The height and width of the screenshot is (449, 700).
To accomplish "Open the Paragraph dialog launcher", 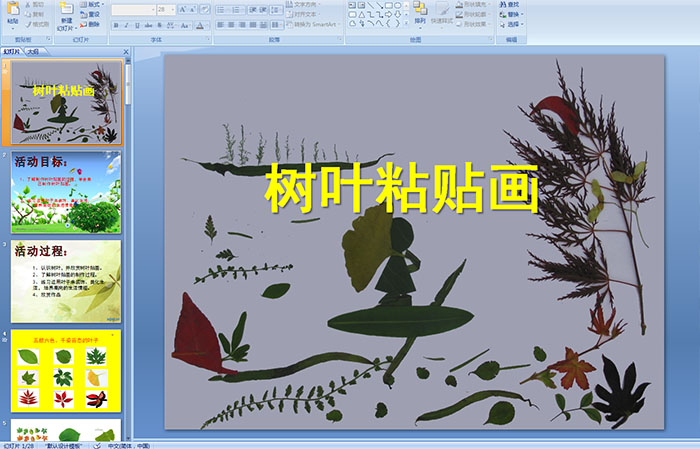I will tap(340, 39).
